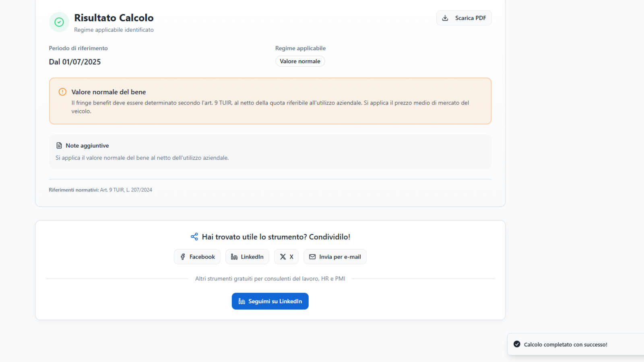Click the green success checkmark icon

coord(59,22)
